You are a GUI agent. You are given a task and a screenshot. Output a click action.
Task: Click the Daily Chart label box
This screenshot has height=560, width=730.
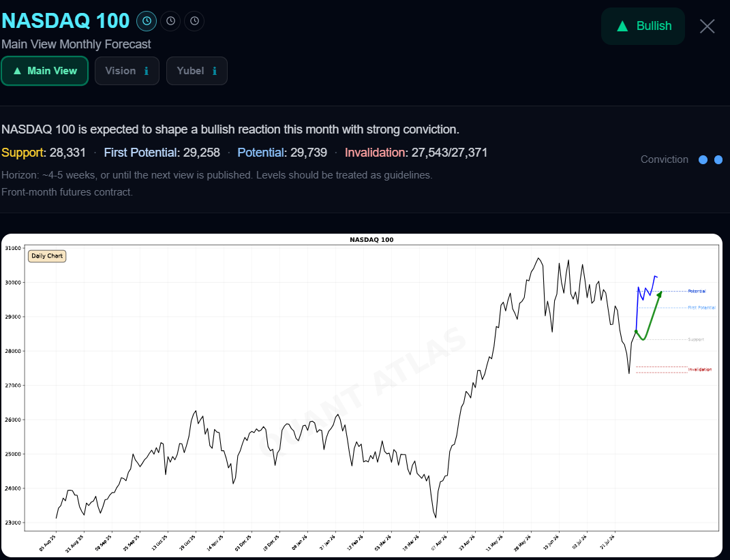pos(47,256)
